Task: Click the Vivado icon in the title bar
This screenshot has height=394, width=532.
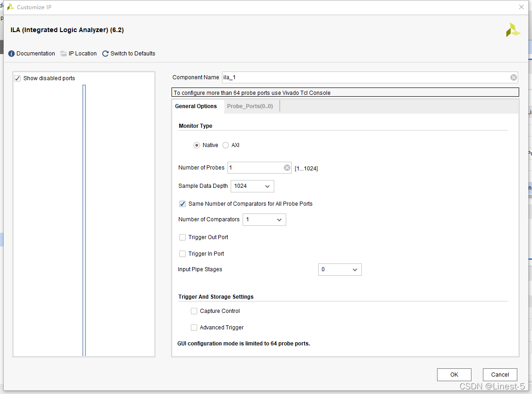Action: (11, 7)
